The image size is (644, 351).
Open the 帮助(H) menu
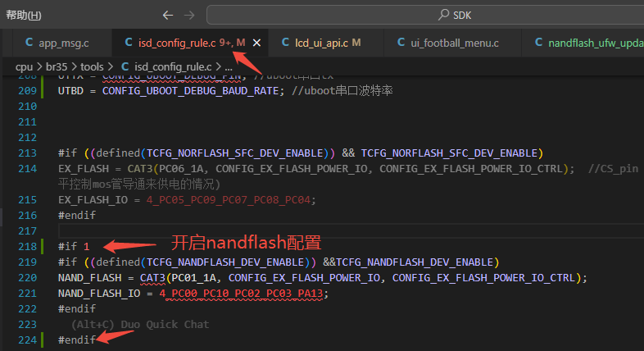[24, 16]
